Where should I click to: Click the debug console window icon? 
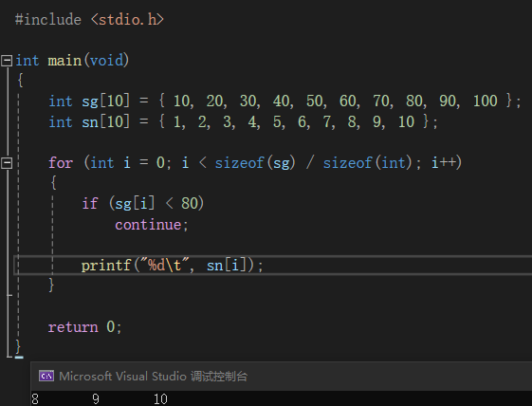coord(46,377)
